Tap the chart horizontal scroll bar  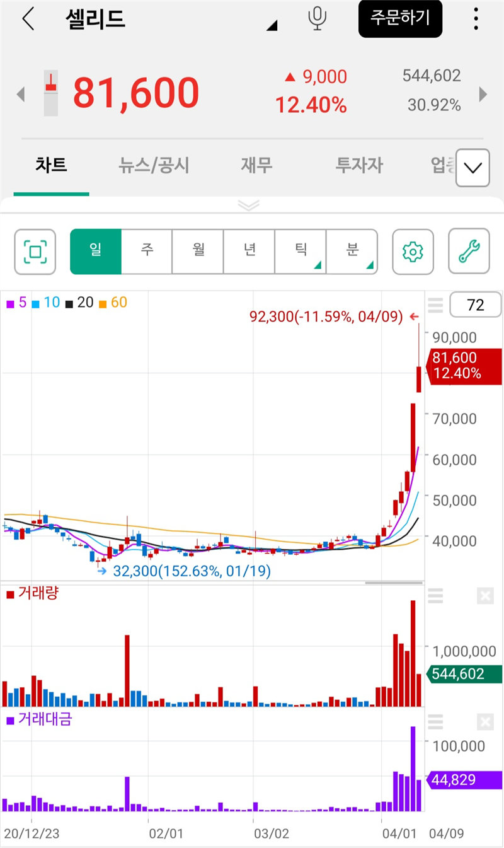394,583
